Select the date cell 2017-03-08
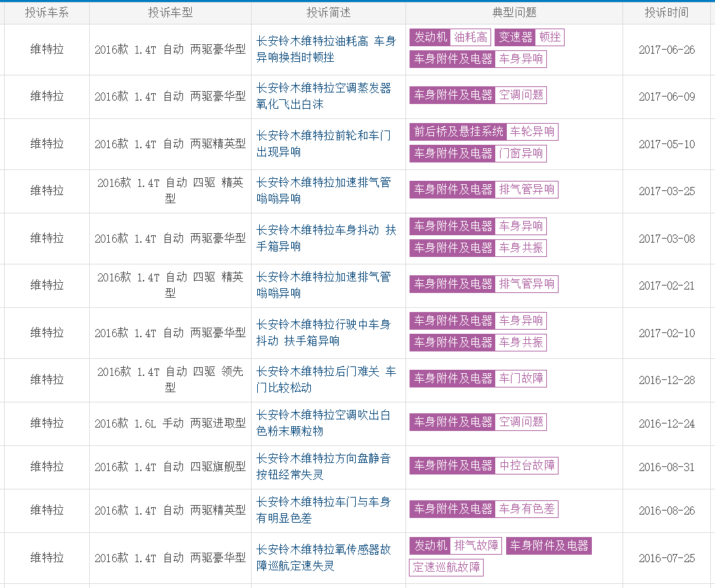The height and width of the screenshot is (588, 715). 667,239
